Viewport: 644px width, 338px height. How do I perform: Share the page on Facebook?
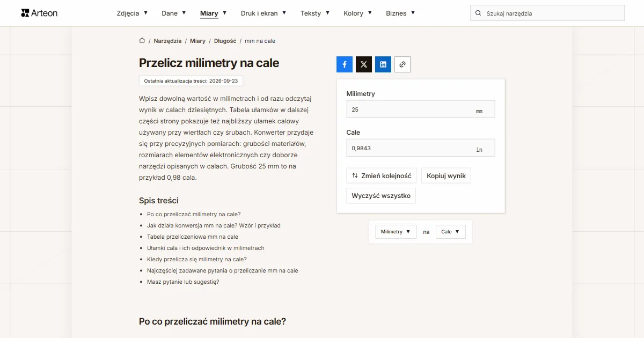coord(345,64)
